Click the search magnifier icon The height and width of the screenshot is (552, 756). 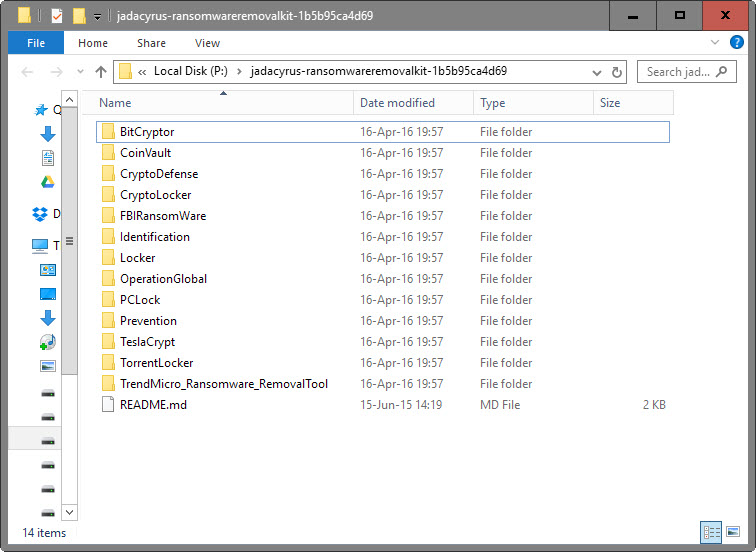tap(722, 72)
